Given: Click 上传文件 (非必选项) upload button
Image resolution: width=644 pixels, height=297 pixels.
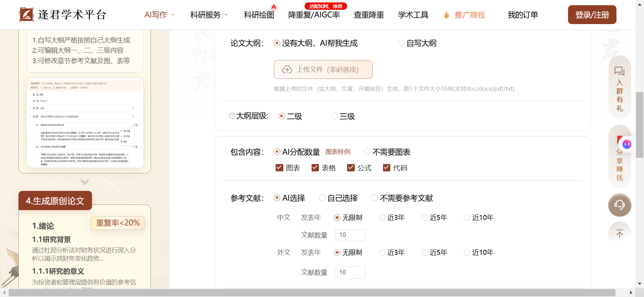Looking at the screenshot, I should pos(323,69).
